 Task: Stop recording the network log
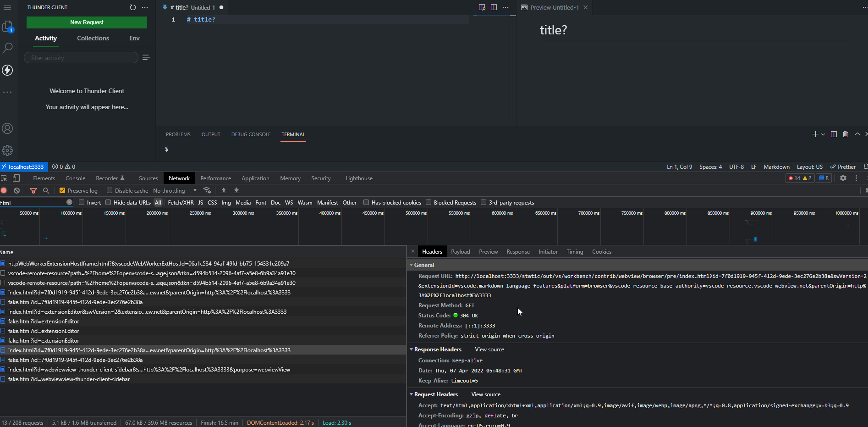(4, 190)
